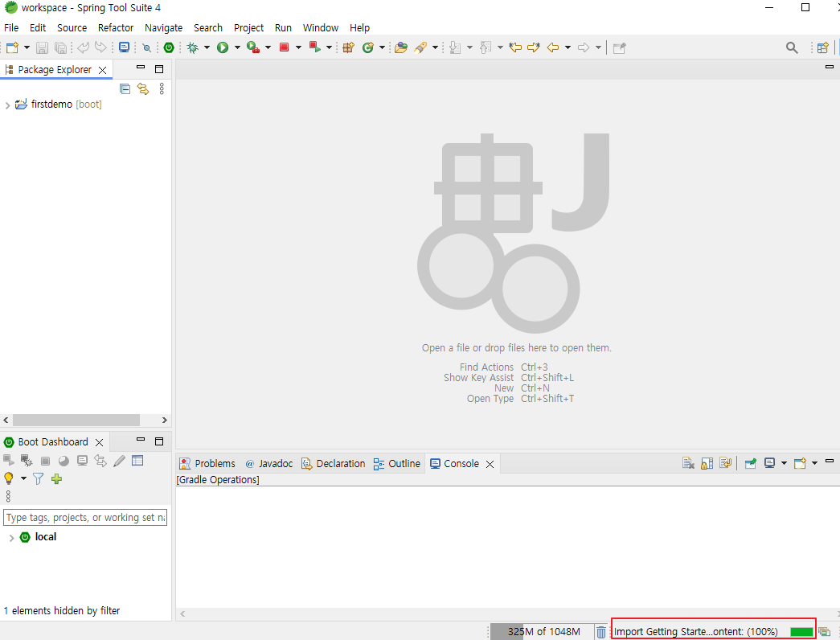Click the tags filter input field
Image resolution: width=840 pixels, height=640 pixels.
click(x=85, y=517)
